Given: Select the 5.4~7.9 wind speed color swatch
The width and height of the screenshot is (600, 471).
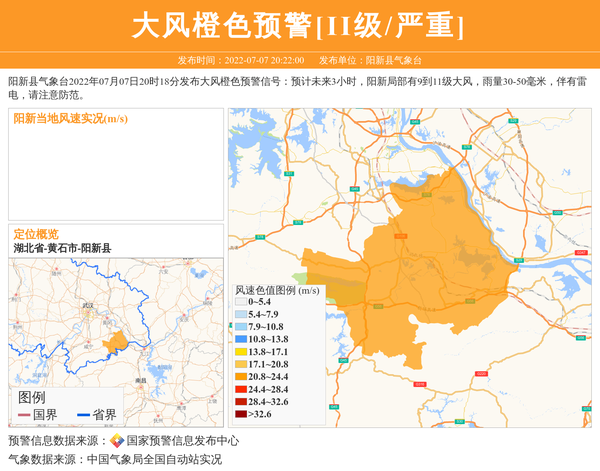Looking at the screenshot, I should click(240, 314).
